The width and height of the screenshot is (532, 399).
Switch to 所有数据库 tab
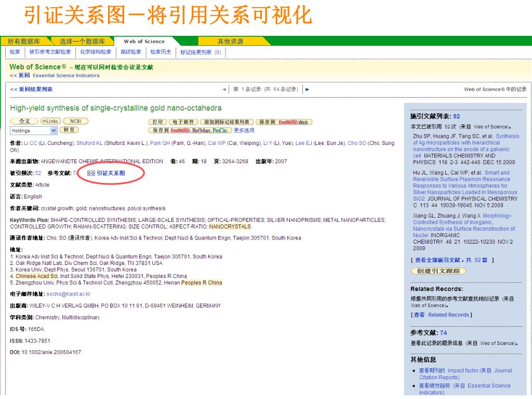tap(24, 42)
